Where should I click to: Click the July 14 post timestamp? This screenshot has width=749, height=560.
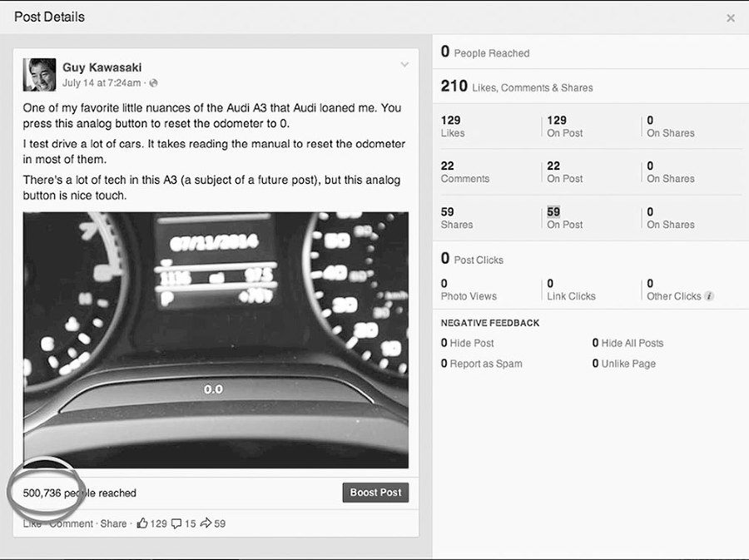click(102, 83)
